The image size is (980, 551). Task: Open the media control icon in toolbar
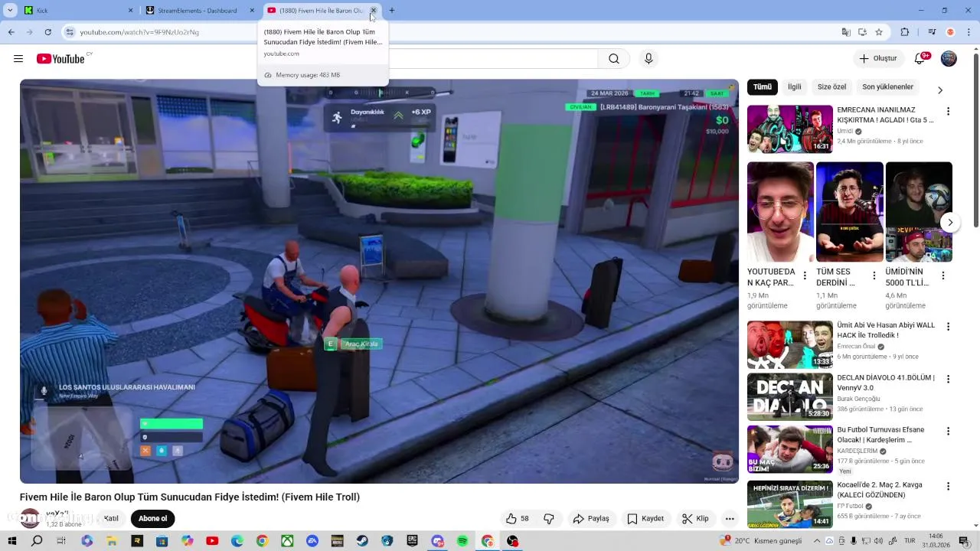931,32
